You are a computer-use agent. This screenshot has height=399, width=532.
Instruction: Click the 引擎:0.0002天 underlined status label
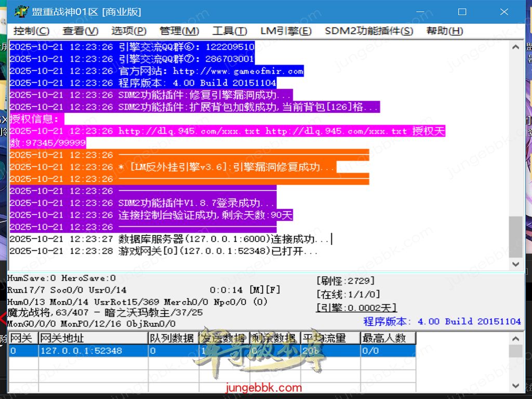(356, 308)
